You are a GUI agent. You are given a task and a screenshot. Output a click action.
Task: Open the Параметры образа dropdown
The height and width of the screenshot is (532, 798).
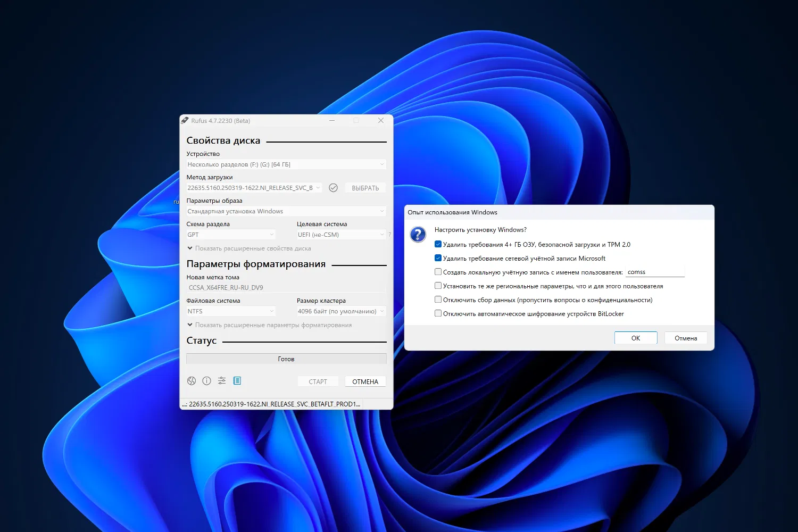[286, 211]
